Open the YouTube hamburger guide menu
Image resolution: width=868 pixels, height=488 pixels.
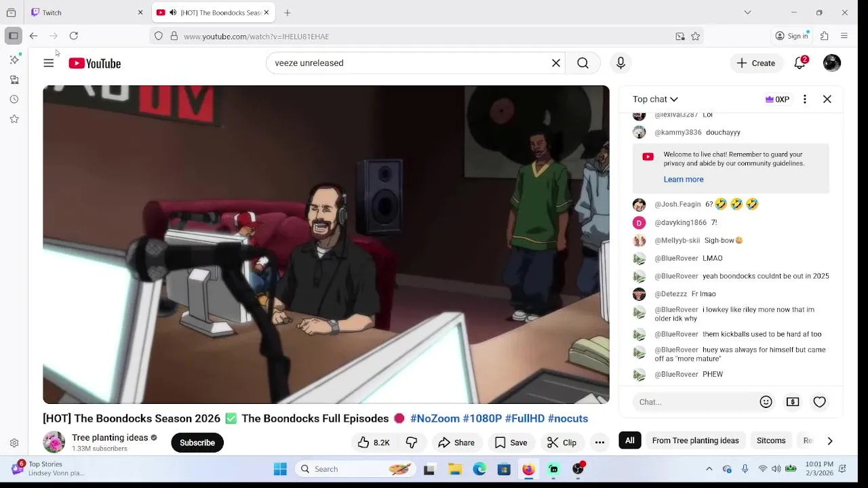coord(49,63)
